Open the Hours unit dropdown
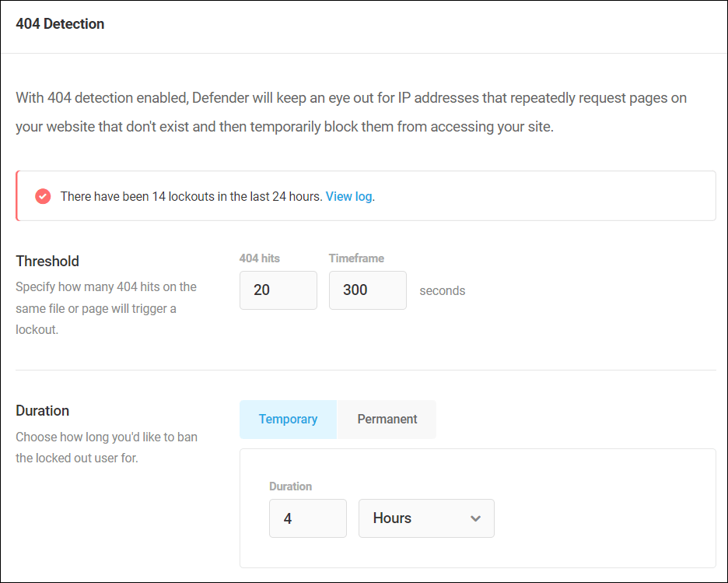The height and width of the screenshot is (583, 728). click(x=426, y=518)
